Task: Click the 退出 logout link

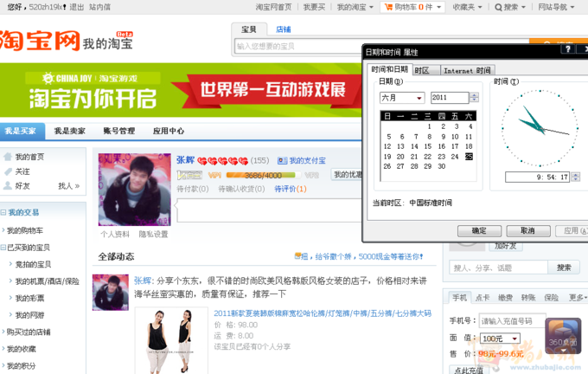Action: coord(76,7)
